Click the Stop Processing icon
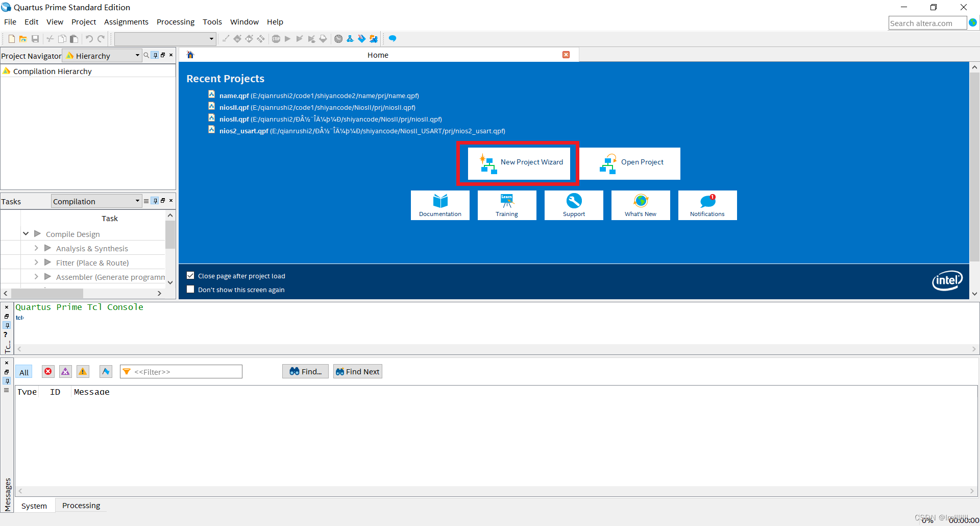This screenshot has width=980, height=526. coord(276,39)
